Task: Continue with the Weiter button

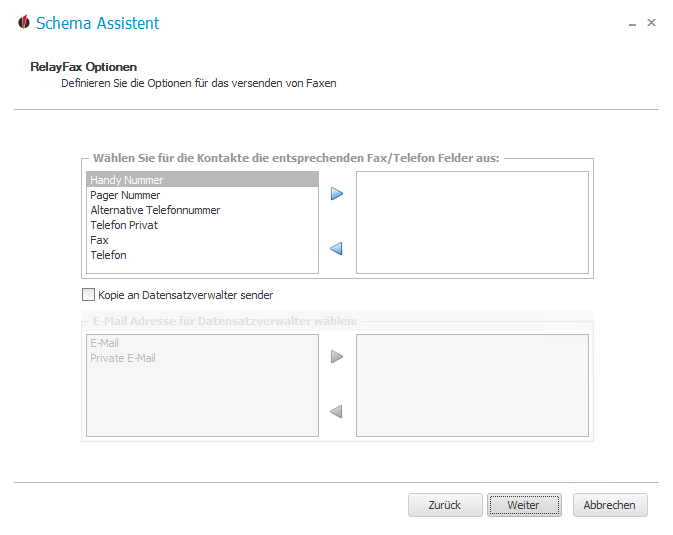Action: 524,505
